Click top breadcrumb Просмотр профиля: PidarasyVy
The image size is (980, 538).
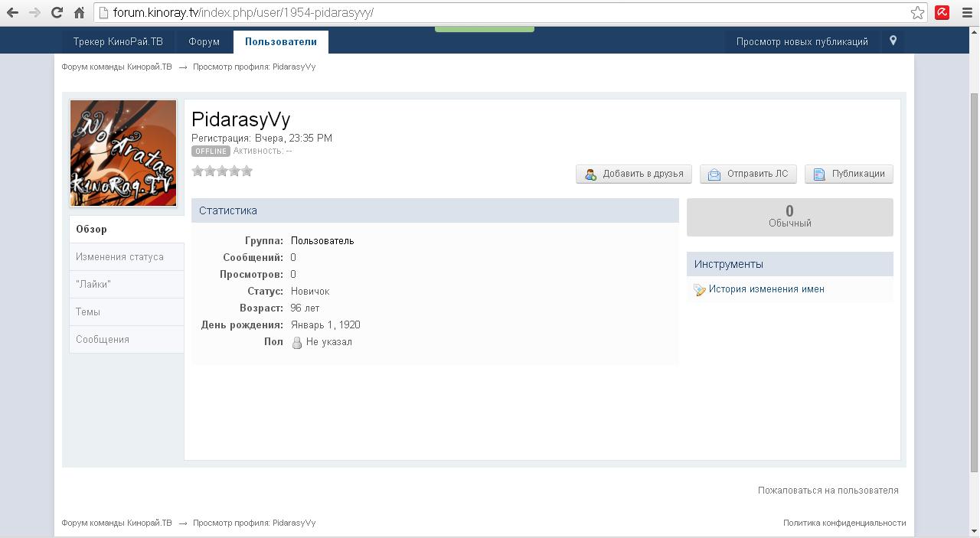tap(254, 67)
